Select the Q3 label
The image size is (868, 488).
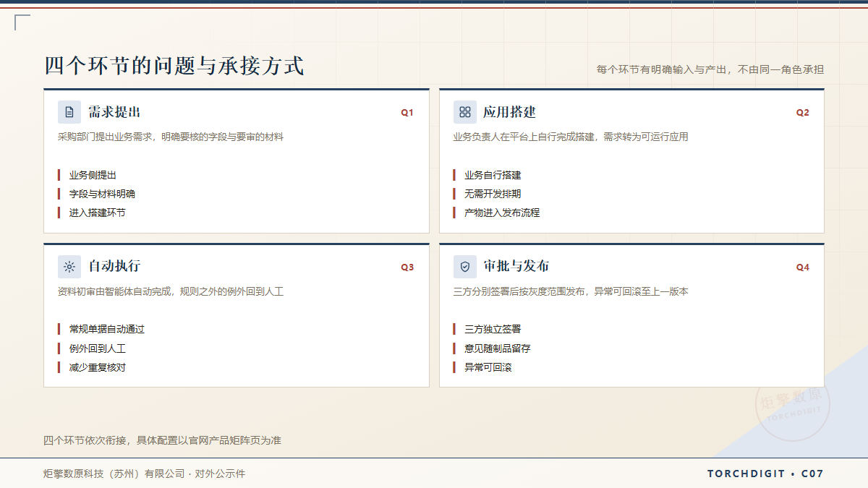[x=407, y=267]
